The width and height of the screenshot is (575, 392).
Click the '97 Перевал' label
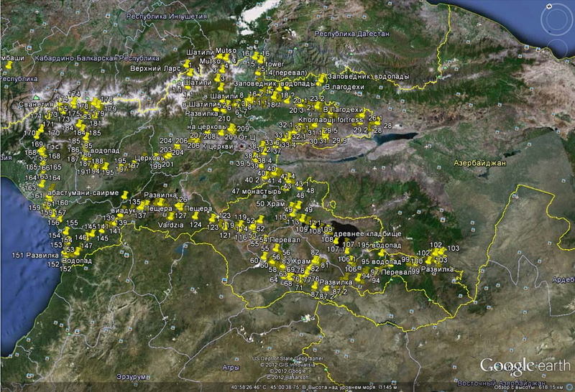(391, 273)
